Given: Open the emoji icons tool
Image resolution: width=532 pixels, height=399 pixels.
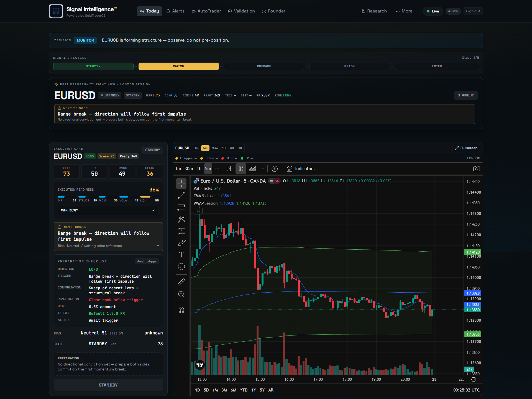Looking at the screenshot, I should pyautogui.click(x=181, y=267).
